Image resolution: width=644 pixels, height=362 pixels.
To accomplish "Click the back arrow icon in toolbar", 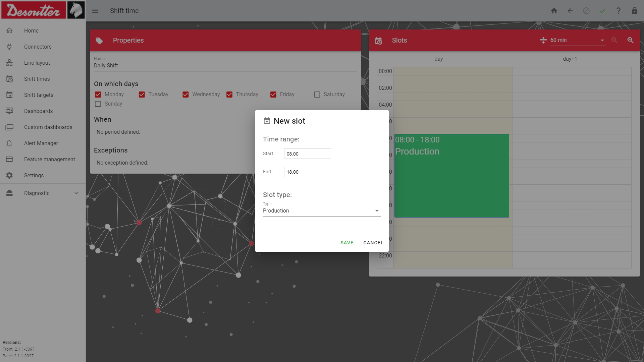I will [570, 11].
